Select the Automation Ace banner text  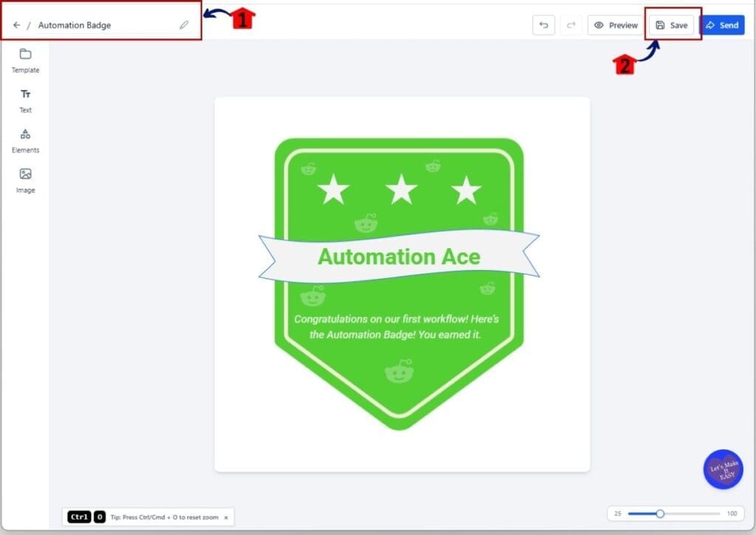point(399,257)
